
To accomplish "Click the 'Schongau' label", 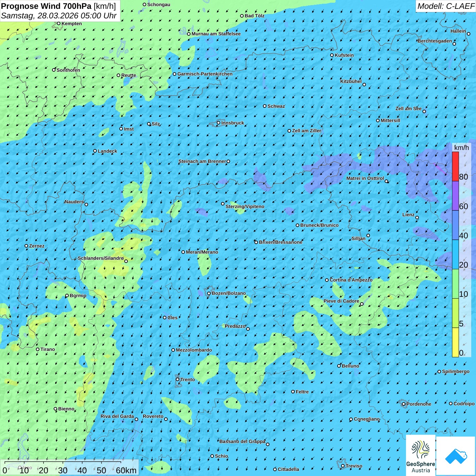I will point(159,4).
